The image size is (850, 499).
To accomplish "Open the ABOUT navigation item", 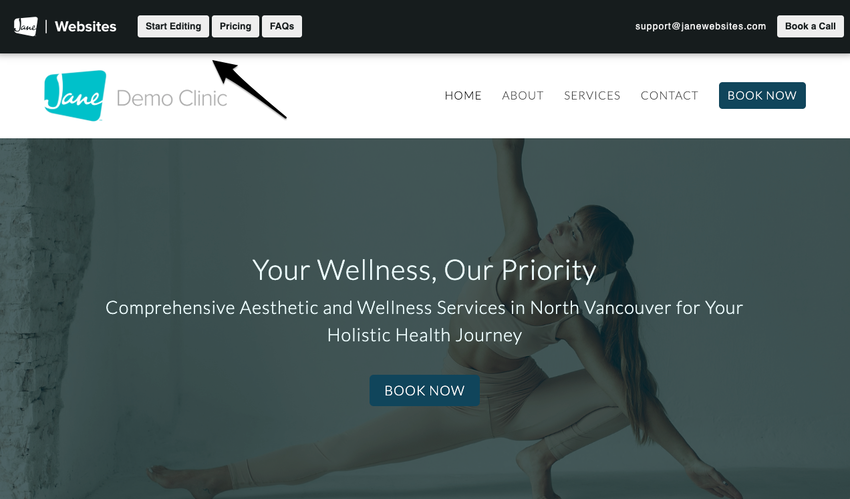I will pyautogui.click(x=523, y=95).
